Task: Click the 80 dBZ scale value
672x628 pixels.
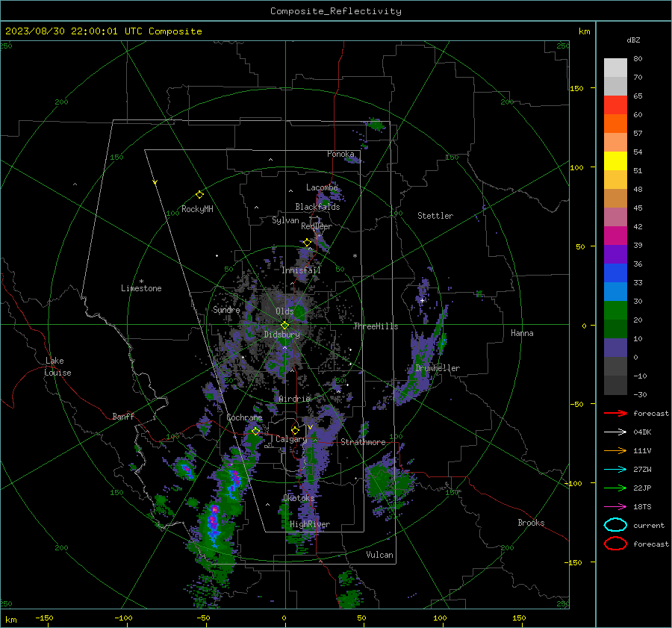Action: [x=638, y=59]
